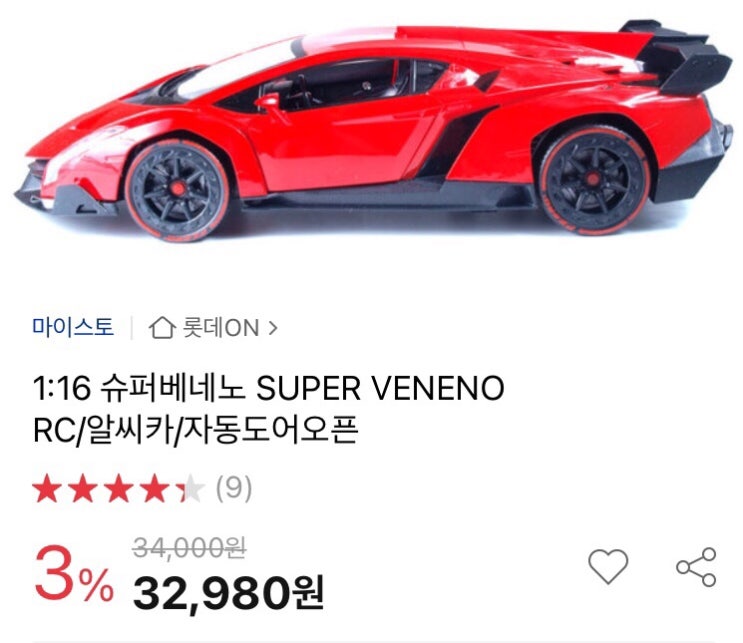Click the car's front wheel in photo
This screenshot has height=643, width=743.
click(178, 190)
